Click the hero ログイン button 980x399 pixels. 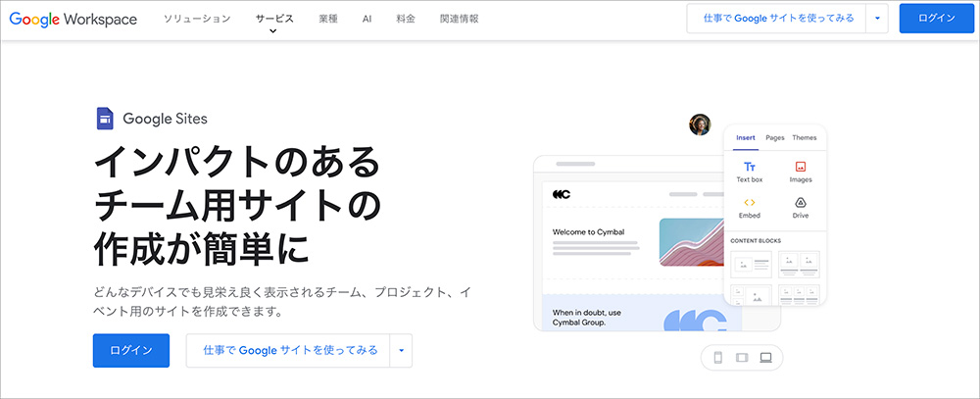pyautogui.click(x=131, y=350)
